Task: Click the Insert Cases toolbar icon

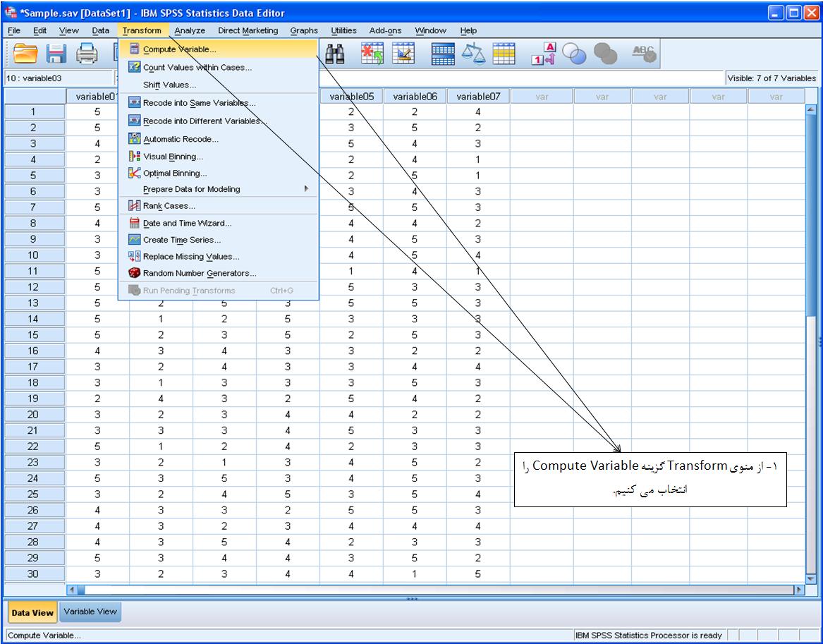Action: coord(372,54)
